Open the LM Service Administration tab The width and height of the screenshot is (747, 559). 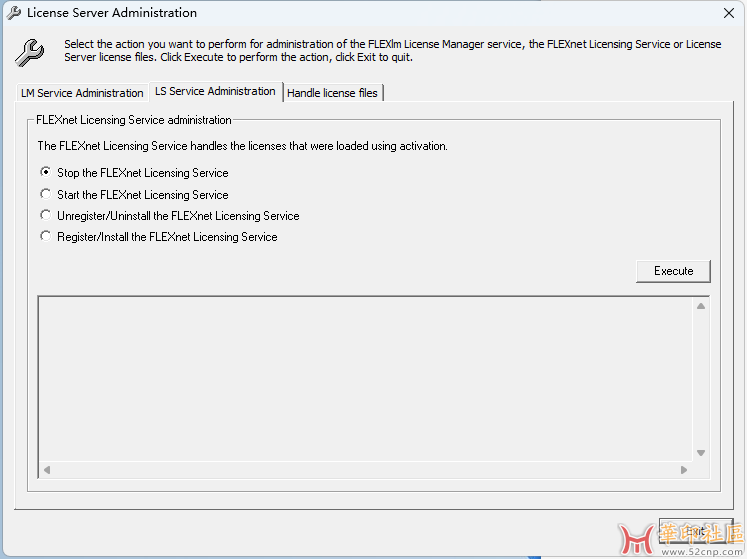point(82,92)
